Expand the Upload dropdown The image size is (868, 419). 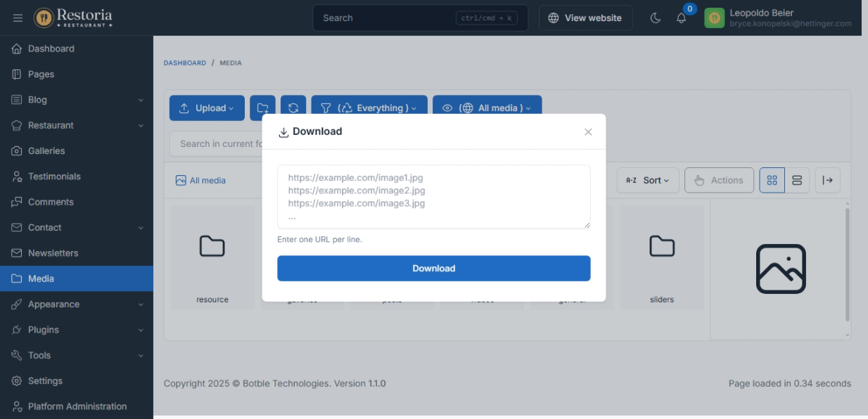pyautogui.click(x=207, y=108)
